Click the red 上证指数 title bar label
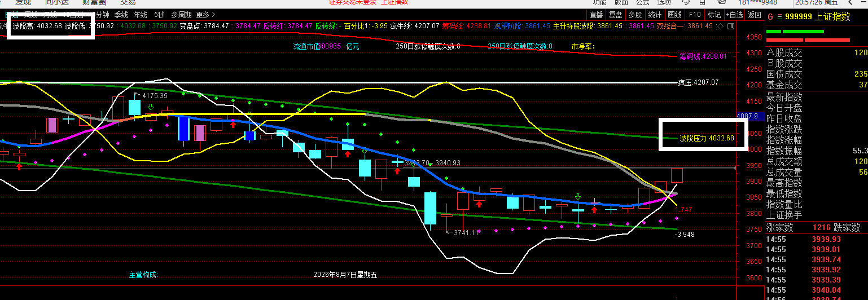This screenshot has height=300, width=868. tap(395, 2)
